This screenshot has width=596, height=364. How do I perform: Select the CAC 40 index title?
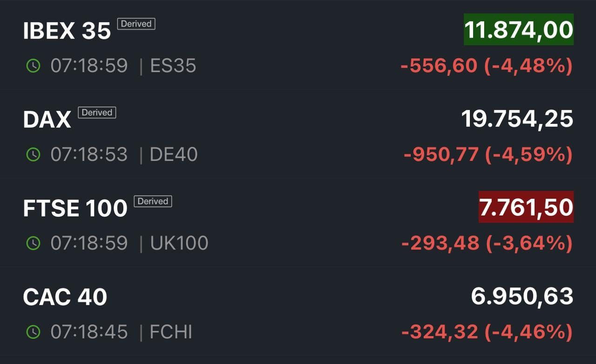click(x=65, y=297)
